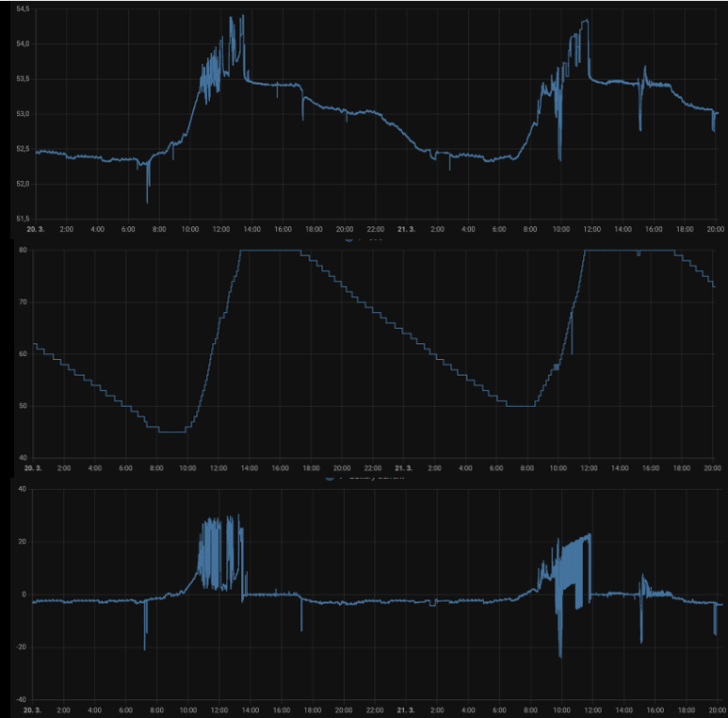Click the 21. 3. date label under current chart

pyautogui.click(x=405, y=710)
